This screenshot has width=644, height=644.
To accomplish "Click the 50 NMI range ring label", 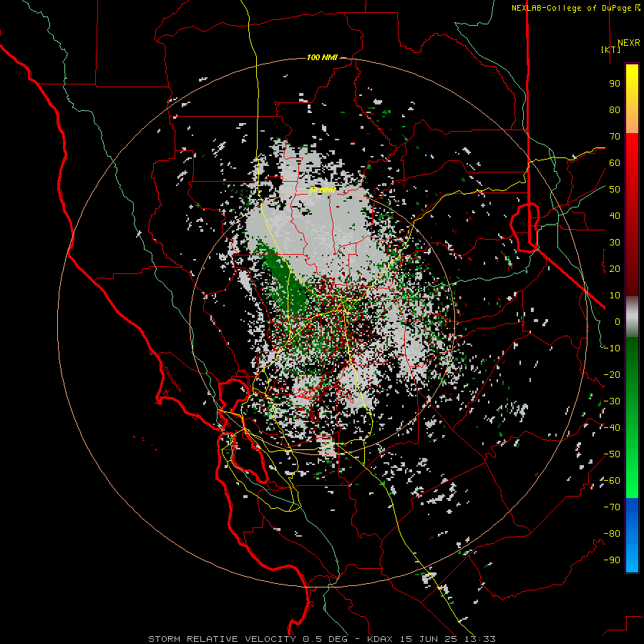I will (x=322, y=190).
